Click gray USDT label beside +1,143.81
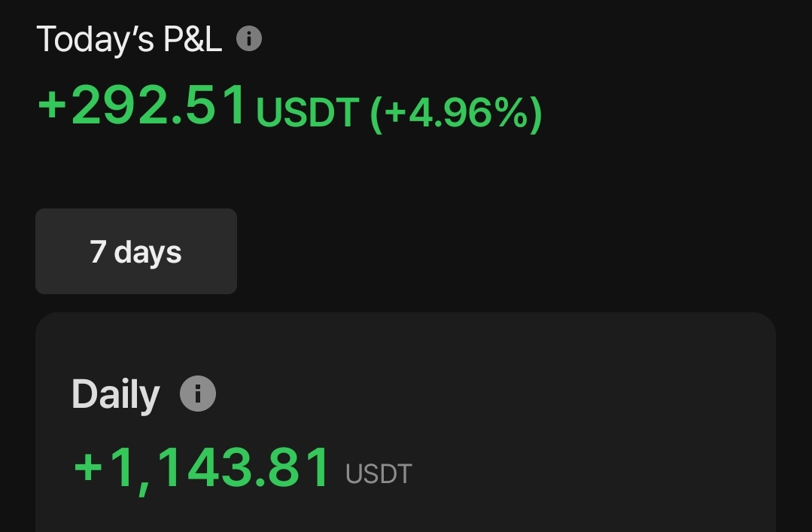This screenshot has height=532, width=812. 379,474
